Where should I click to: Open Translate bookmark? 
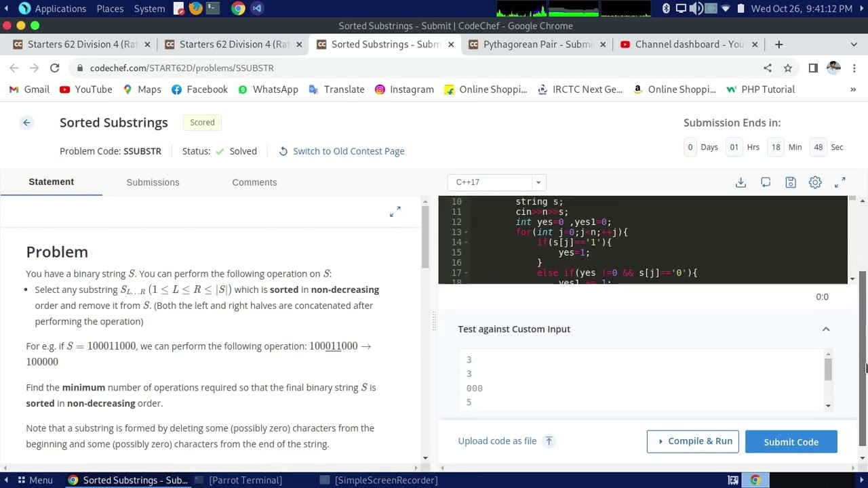tap(336, 89)
